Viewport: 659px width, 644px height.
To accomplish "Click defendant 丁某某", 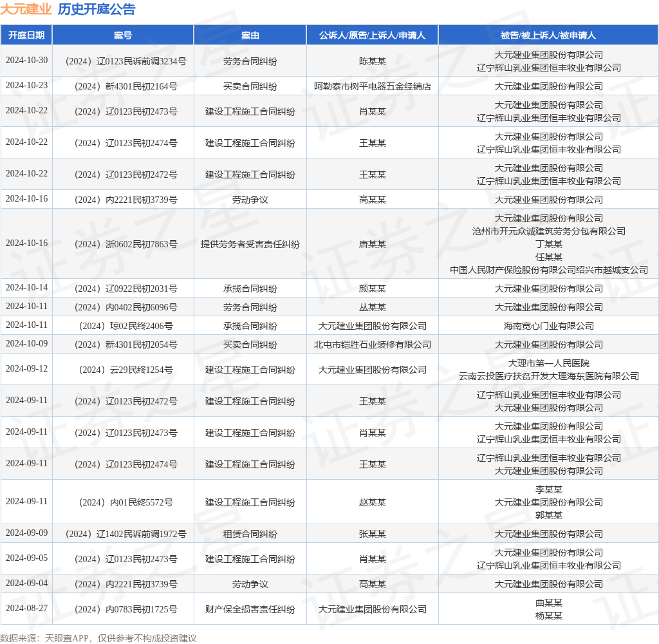I will 548,244.
